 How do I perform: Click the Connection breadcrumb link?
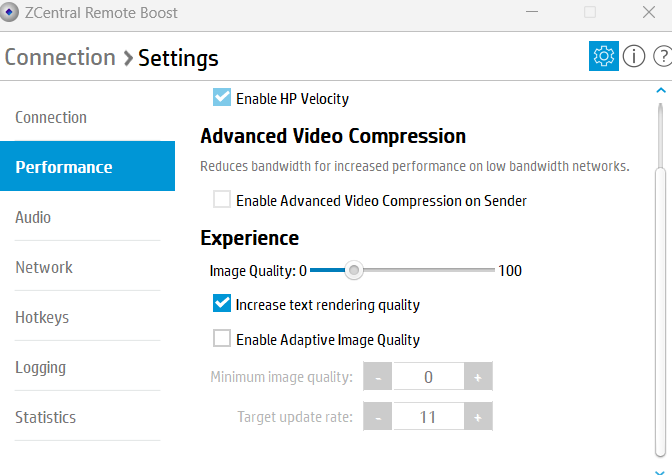coord(60,57)
